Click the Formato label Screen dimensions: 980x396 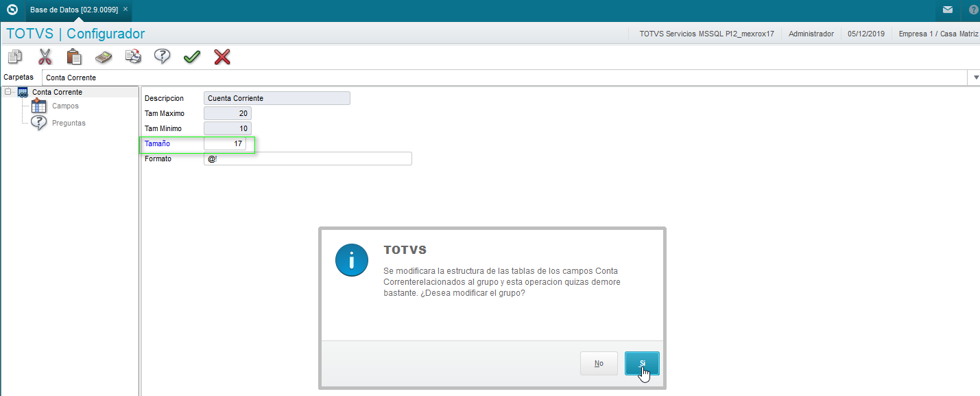[x=158, y=159]
